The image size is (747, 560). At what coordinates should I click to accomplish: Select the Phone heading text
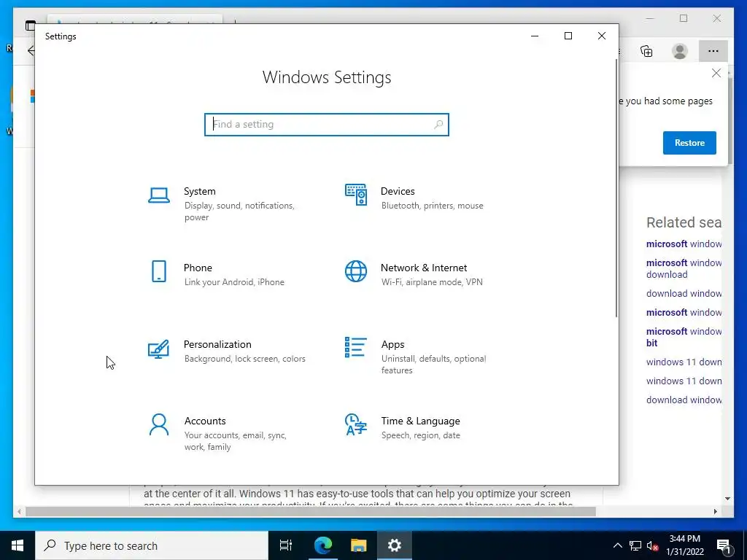point(198,268)
